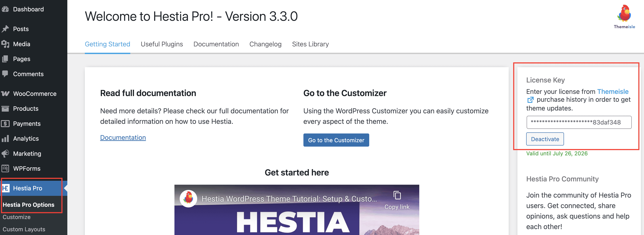Open the Products sidebar menu
This screenshot has height=235, width=644.
point(26,109)
